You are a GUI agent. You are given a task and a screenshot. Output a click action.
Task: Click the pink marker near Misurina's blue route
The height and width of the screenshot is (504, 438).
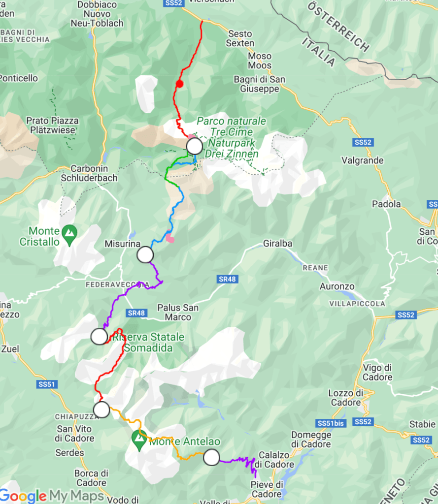tap(170, 238)
